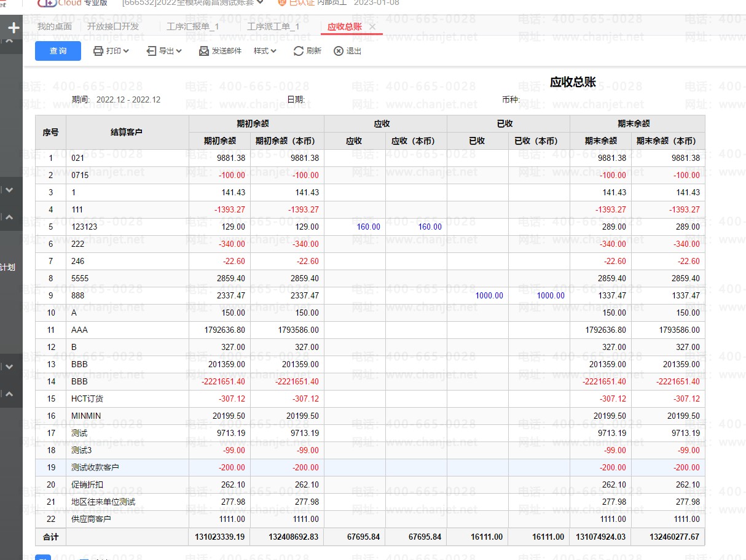
Task: Click the total 132408692.83
Action: 293,537
